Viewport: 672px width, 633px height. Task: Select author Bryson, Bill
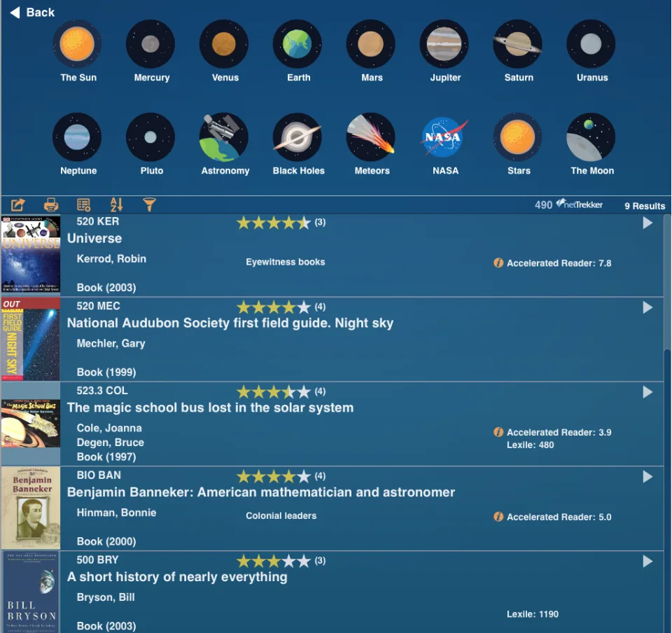point(106,597)
